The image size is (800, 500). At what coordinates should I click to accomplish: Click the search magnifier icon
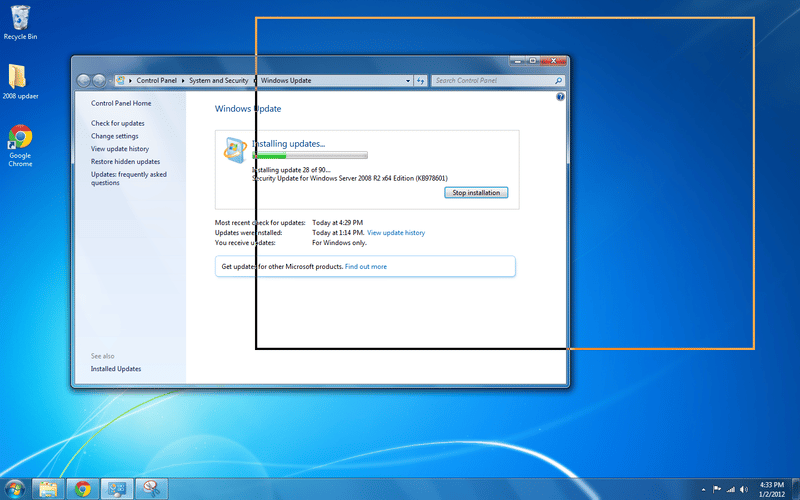coord(558,81)
